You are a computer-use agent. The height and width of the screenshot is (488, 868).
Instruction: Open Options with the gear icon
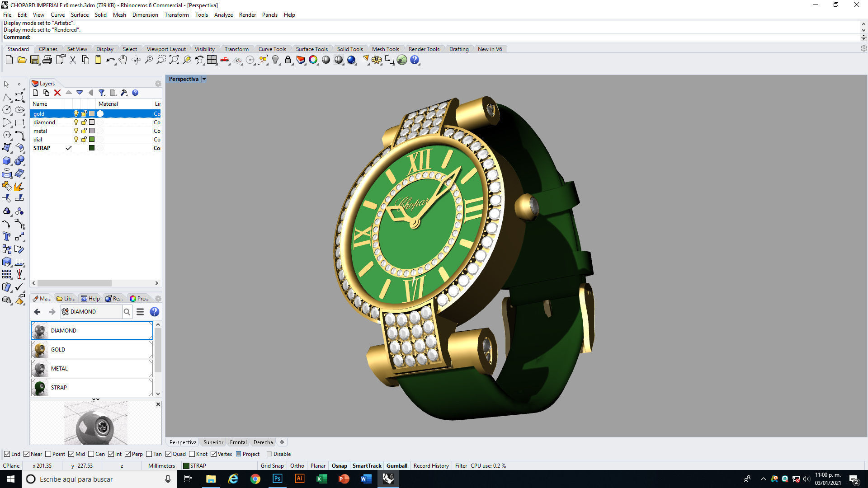[x=377, y=60]
